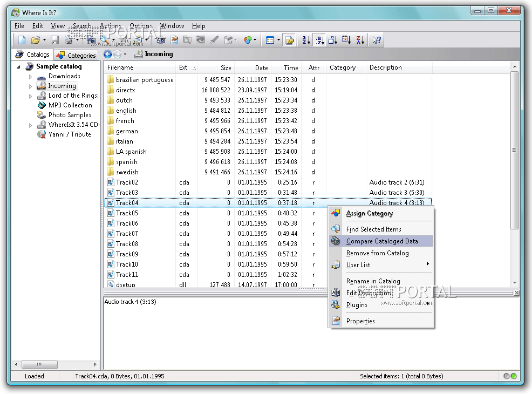
Task: Toggle sort by extension button
Action: click(x=319, y=40)
